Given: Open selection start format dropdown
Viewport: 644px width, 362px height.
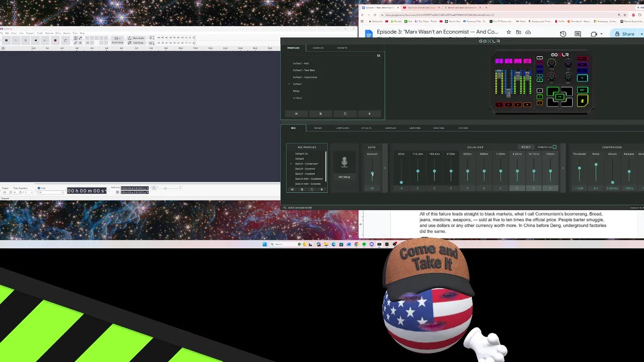Looking at the screenshot, I should 147,188.
